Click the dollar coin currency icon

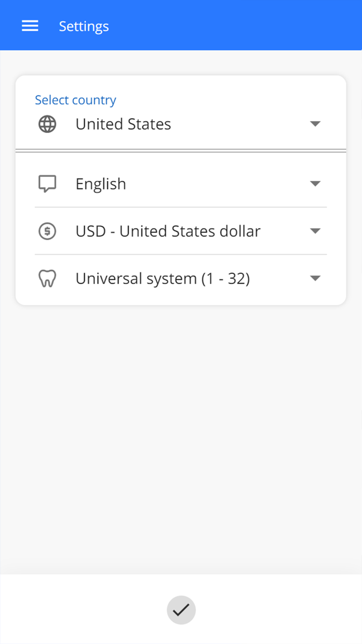(48, 231)
